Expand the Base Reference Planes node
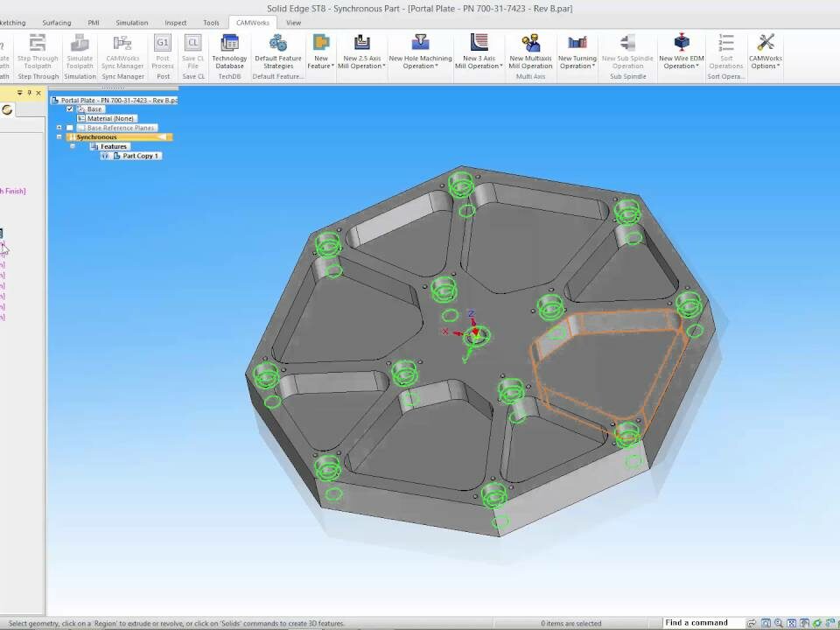This screenshot has height=630, width=840. 59,128
